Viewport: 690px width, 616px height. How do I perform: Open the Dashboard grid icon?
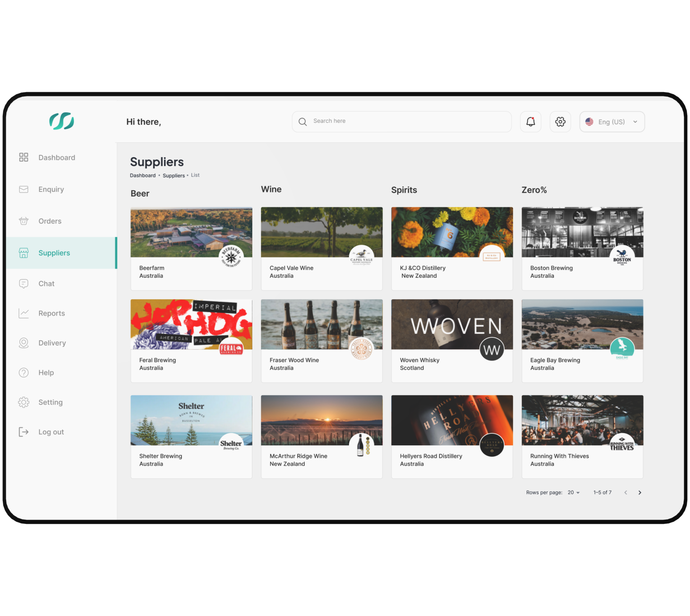pyautogui.click(x=24, y=157)
